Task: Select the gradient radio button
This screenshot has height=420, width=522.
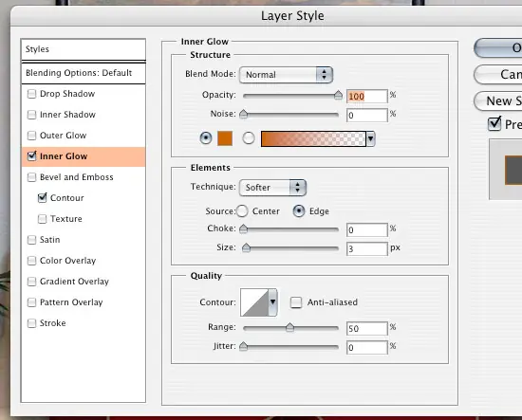Action: [x=249, y=138]
